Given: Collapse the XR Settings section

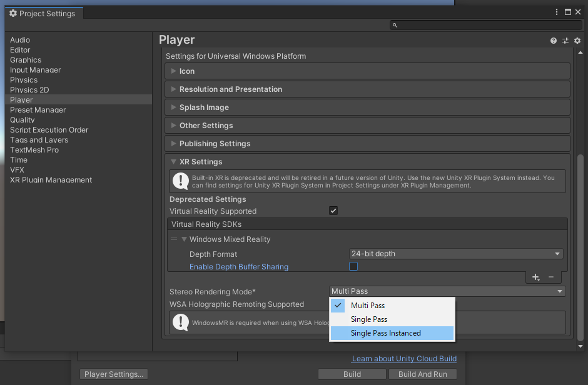Looking at the screenshot, I should click(x=173, y=161).
